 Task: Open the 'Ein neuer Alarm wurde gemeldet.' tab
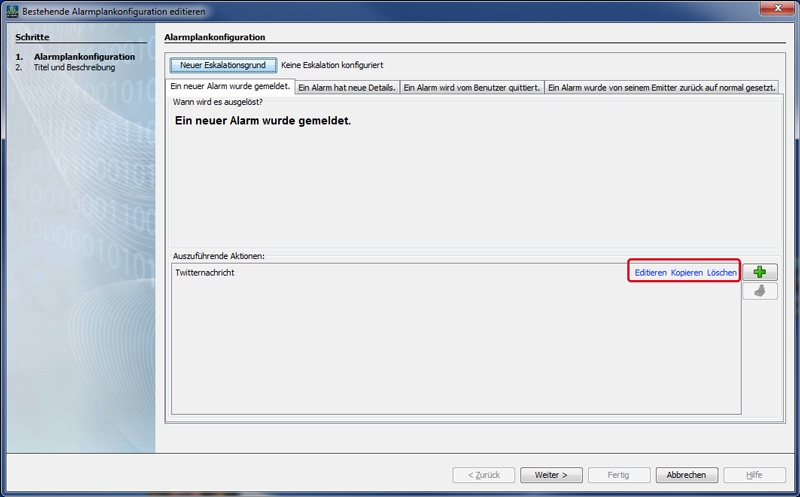click(x=230, y=87)
